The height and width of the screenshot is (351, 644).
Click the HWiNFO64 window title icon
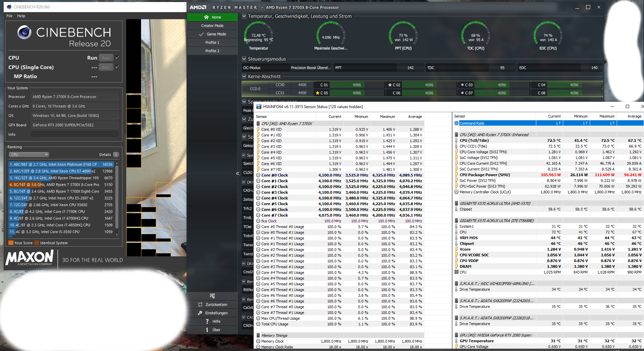pyautogui.click(x=259, y=106)
